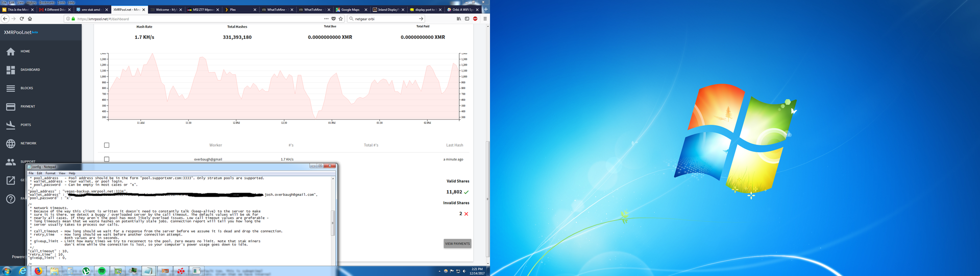Screen dimensions: 980x276
Task: Switch to 'Orbi A WiFi' tab
Action: pyautogui.click(x=462, y=9)
